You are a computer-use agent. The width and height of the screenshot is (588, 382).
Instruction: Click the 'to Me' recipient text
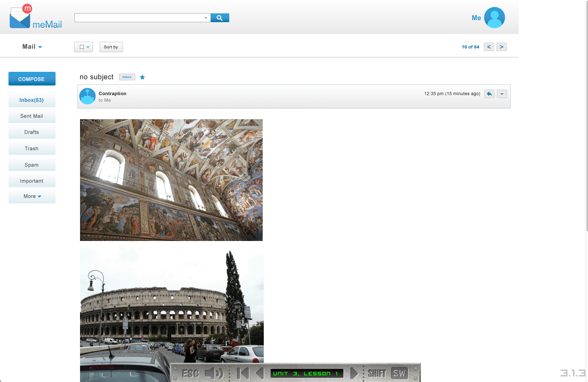coord(105,100)
